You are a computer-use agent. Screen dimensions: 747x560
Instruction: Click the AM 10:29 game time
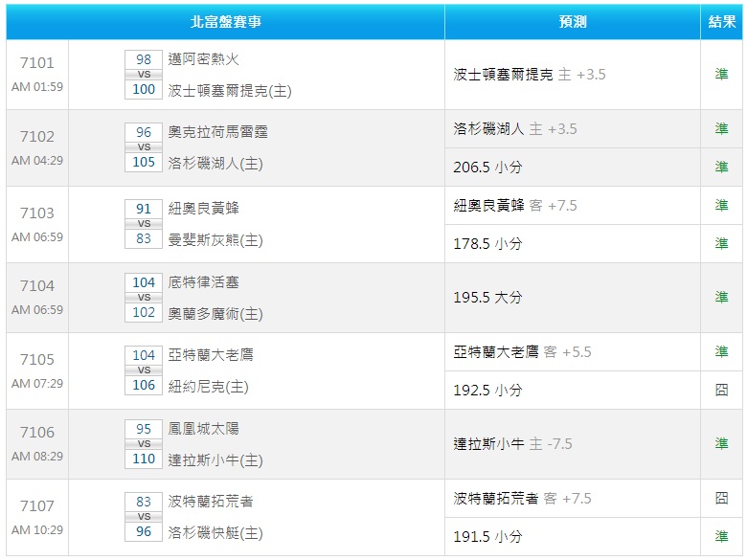37,530
